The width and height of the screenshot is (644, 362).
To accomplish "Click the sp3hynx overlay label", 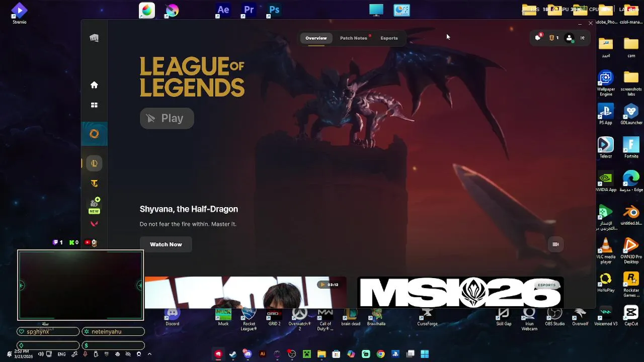I will 48,332.
